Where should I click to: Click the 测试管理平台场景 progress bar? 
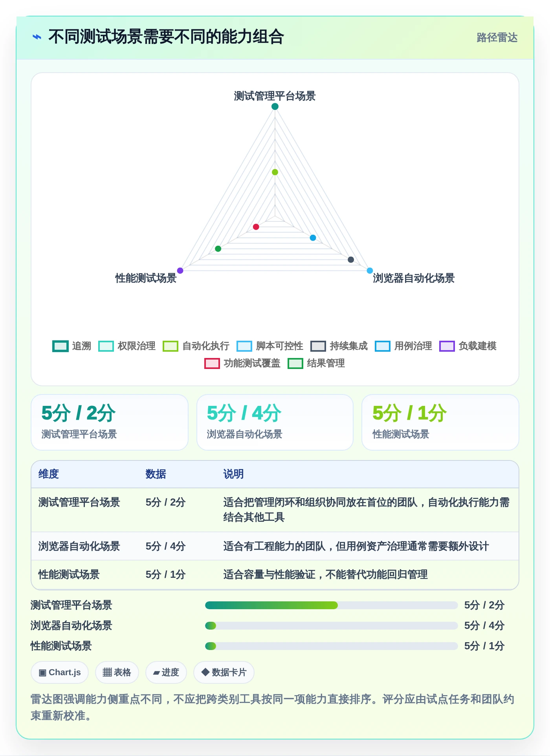(331, 605)
